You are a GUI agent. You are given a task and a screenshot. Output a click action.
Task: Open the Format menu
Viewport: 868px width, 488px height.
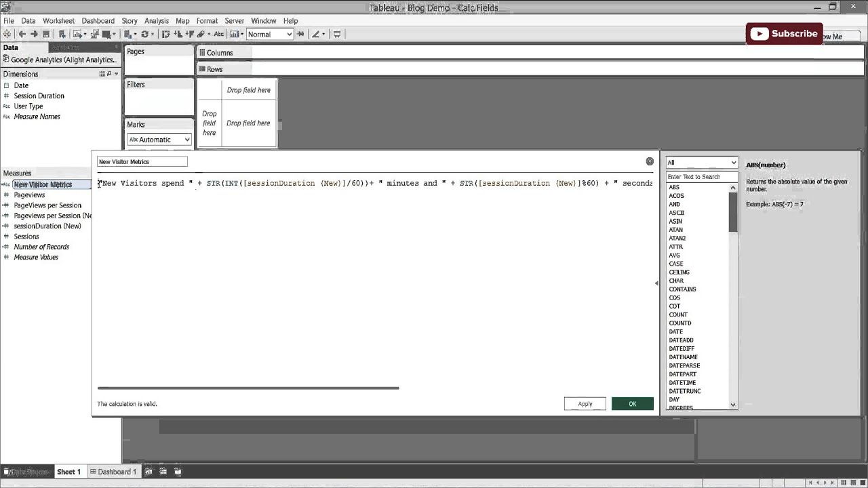point(208,21)
